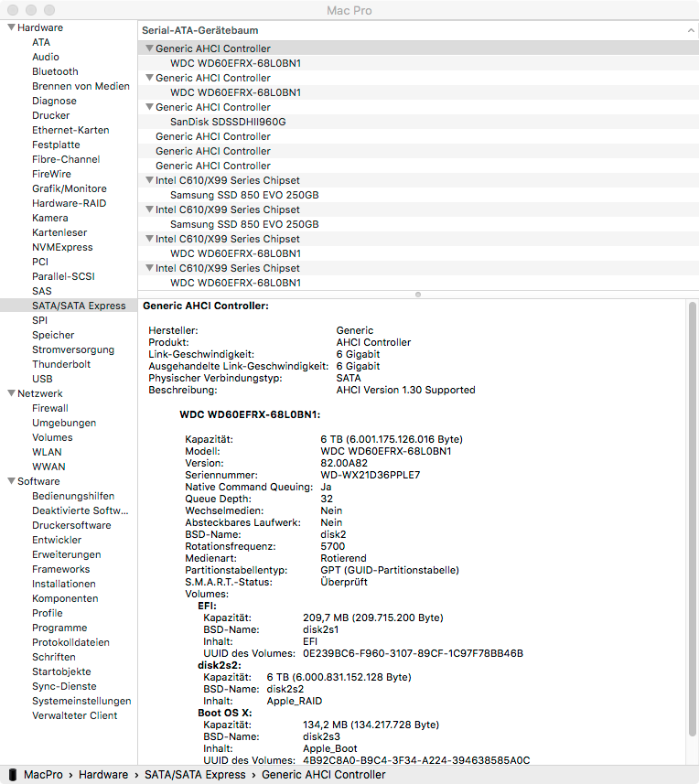
Task: Select the first Samsung SSD 850 EVO 250GB
Action: pos(418,195)
